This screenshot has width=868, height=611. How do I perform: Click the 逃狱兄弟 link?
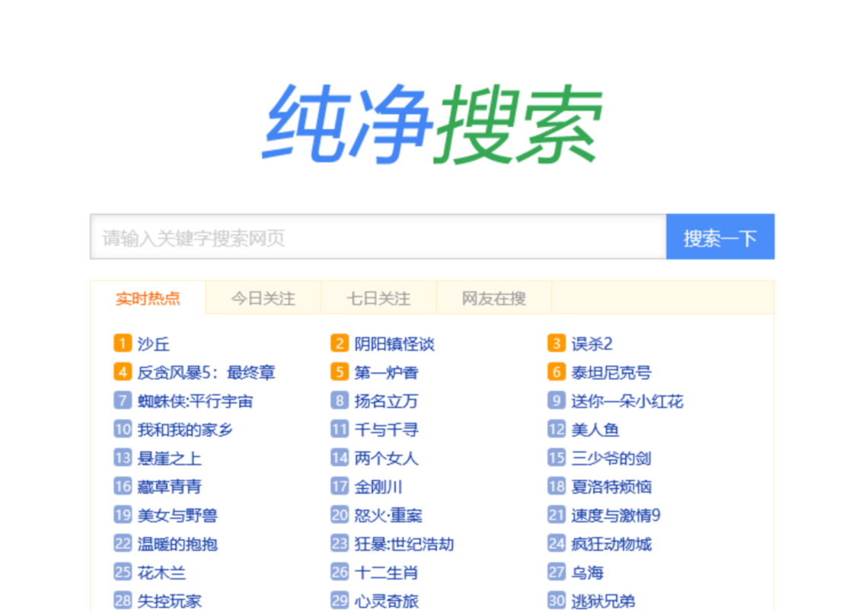[603, 602]
